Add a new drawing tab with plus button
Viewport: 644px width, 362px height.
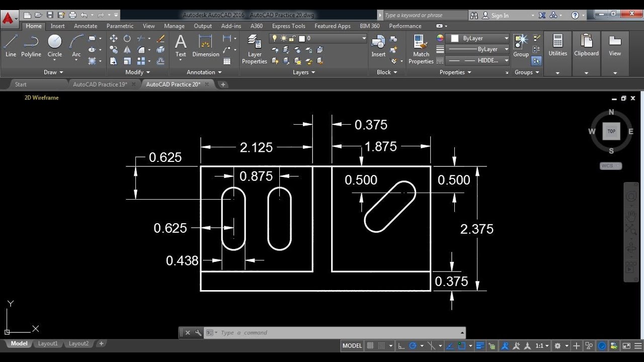pos(223,84)
